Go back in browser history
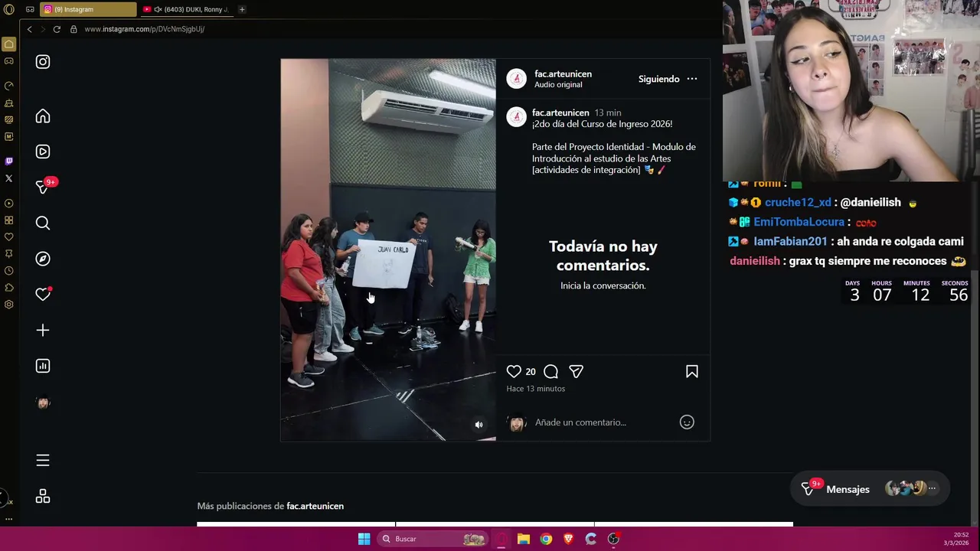 (x=29, y=29)
